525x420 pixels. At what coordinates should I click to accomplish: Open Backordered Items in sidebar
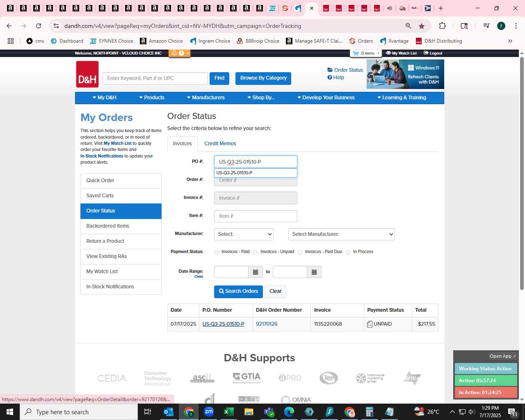pyautogui.click(x=121, y=226)
